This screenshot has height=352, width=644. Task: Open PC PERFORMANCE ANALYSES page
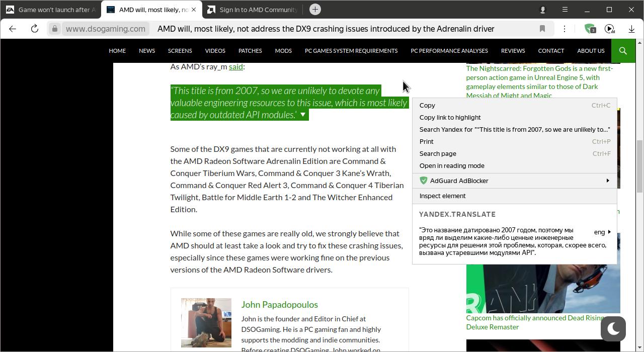[449, 51]
